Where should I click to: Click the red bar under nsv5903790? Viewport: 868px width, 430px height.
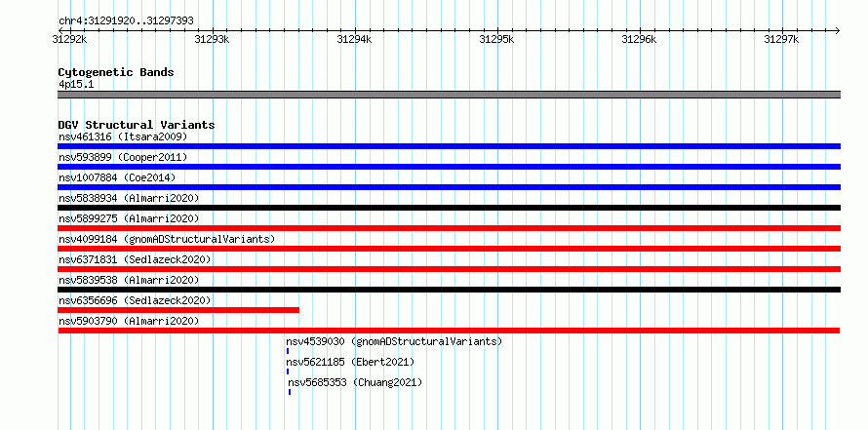[449, 331]
